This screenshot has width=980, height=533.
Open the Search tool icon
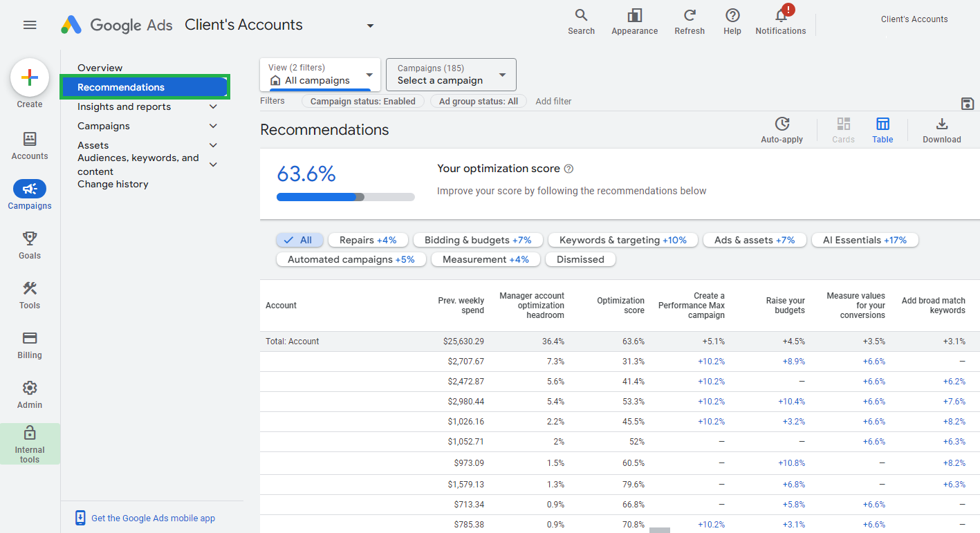581,22
